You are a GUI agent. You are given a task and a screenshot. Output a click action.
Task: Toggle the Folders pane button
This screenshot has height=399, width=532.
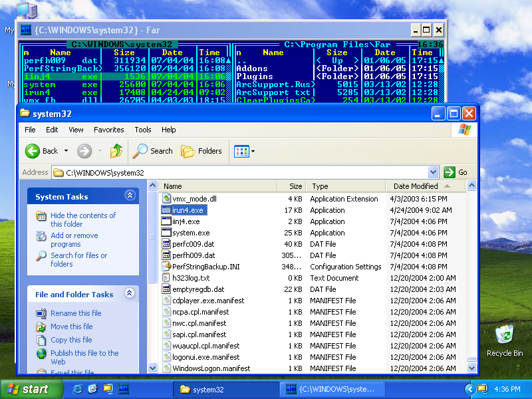click(x=201, y=151)
